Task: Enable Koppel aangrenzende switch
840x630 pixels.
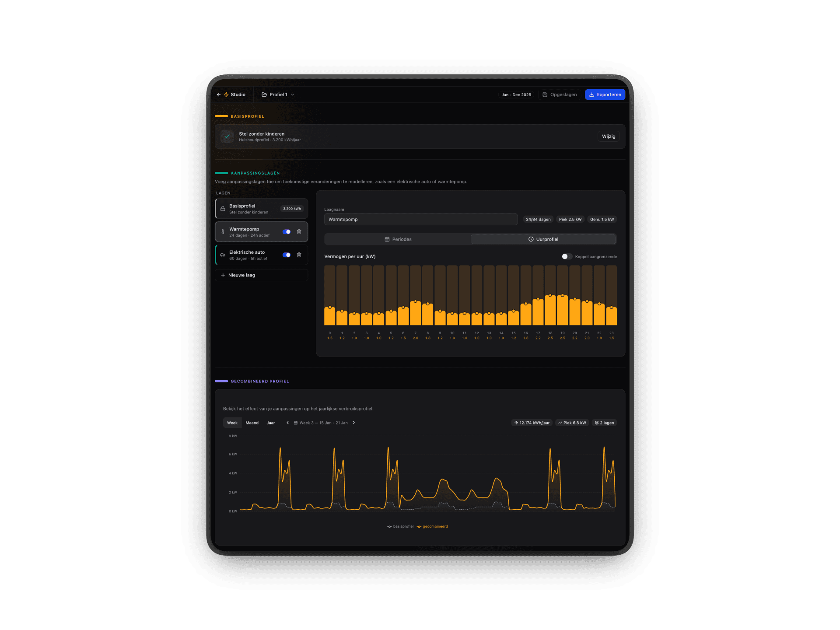Action: pos(566,256)
